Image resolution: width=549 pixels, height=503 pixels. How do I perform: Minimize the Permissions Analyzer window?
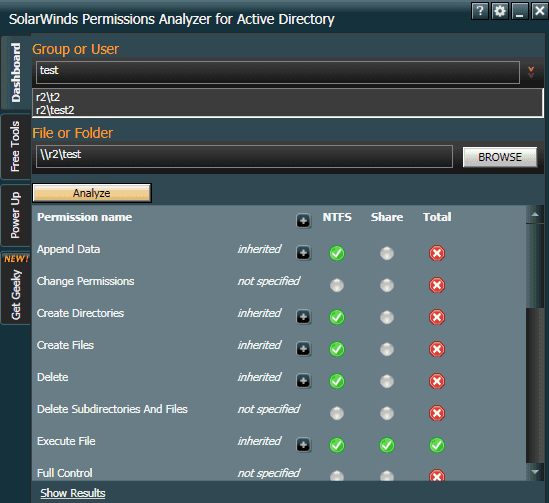click(520, 11)
